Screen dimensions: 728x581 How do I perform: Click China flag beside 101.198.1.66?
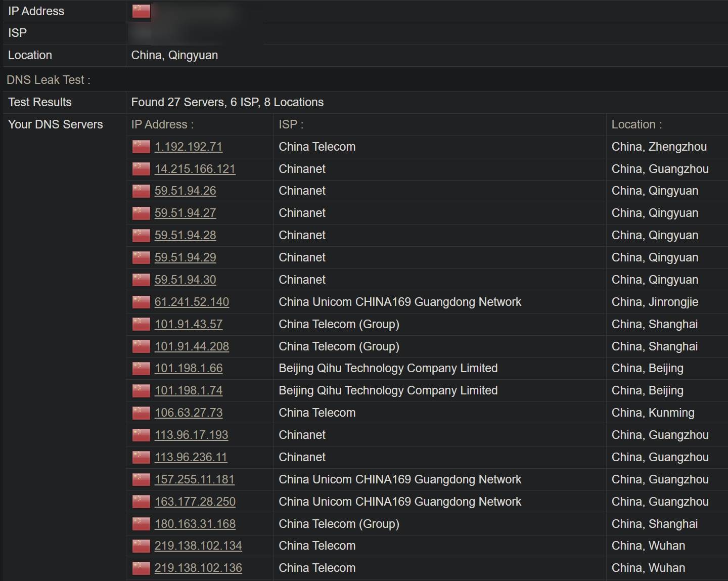click(141, 368)
